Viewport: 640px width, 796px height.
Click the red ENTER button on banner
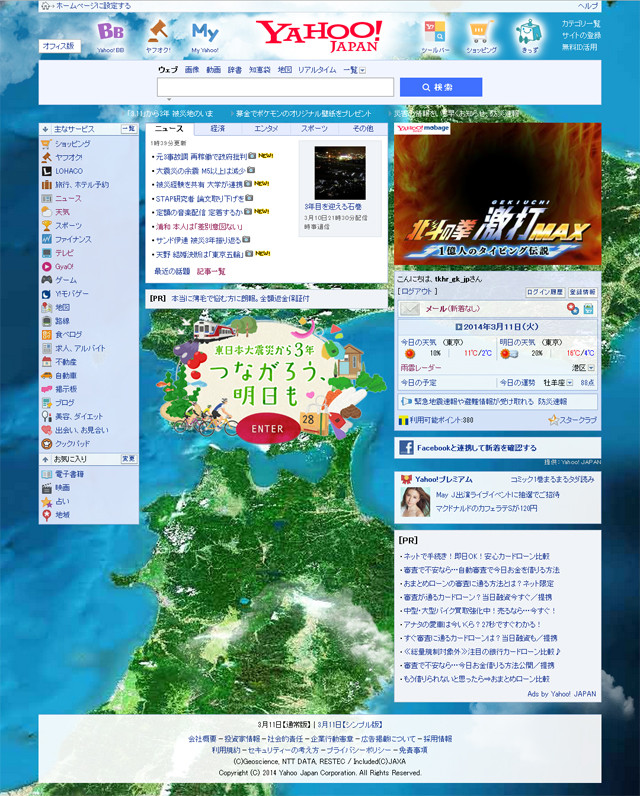tap(267, 429)
